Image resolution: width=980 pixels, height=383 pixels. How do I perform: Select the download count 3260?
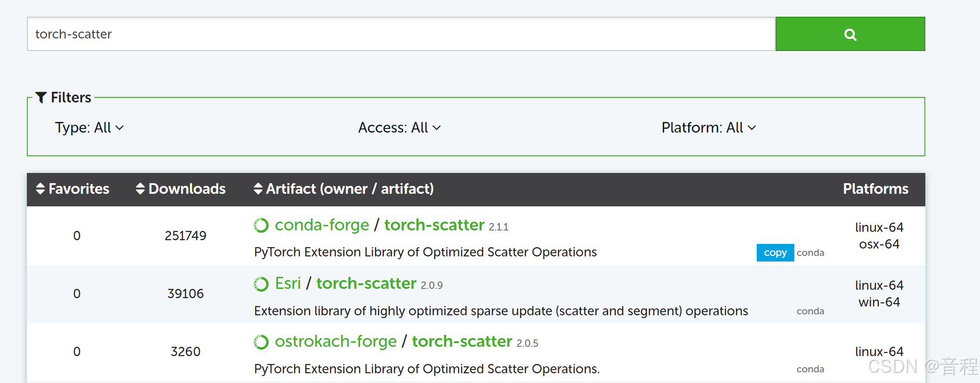point(185,351)
